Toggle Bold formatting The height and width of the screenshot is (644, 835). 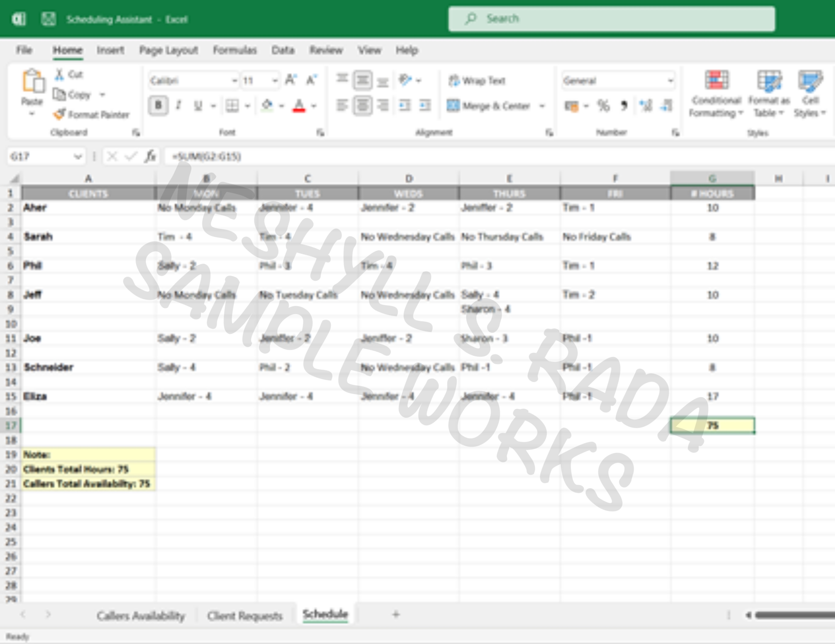(x=158, y=105)
